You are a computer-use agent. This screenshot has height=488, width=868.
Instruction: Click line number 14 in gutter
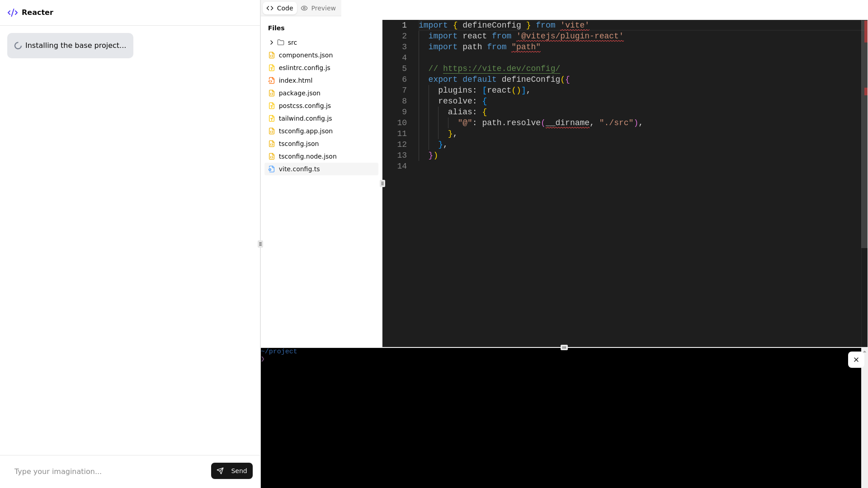coord(402,166)
